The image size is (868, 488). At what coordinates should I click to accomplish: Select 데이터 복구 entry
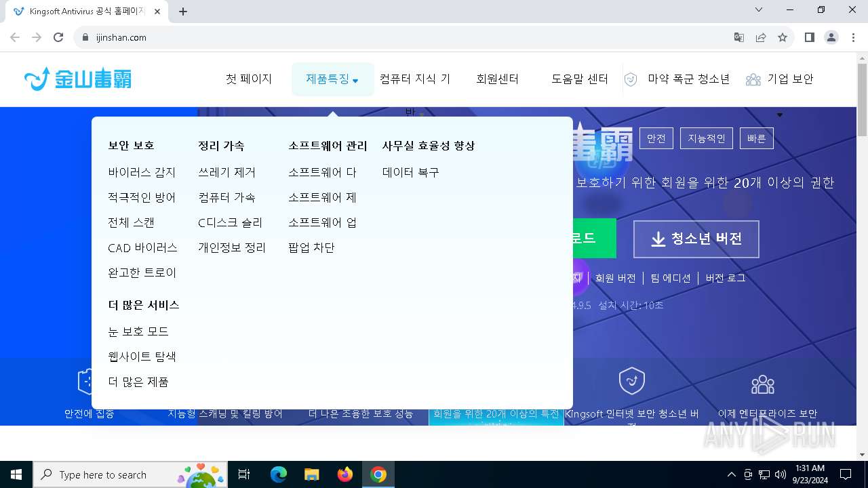[411, 172]
